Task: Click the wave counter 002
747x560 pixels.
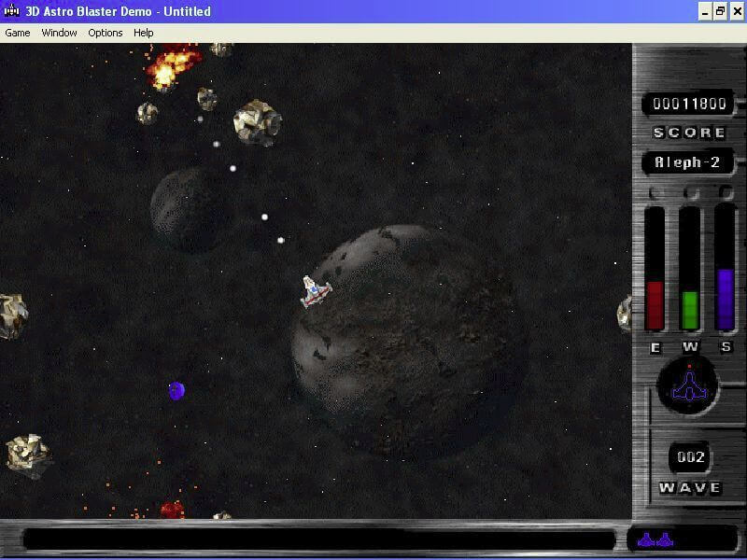Action: coord(690,457)
